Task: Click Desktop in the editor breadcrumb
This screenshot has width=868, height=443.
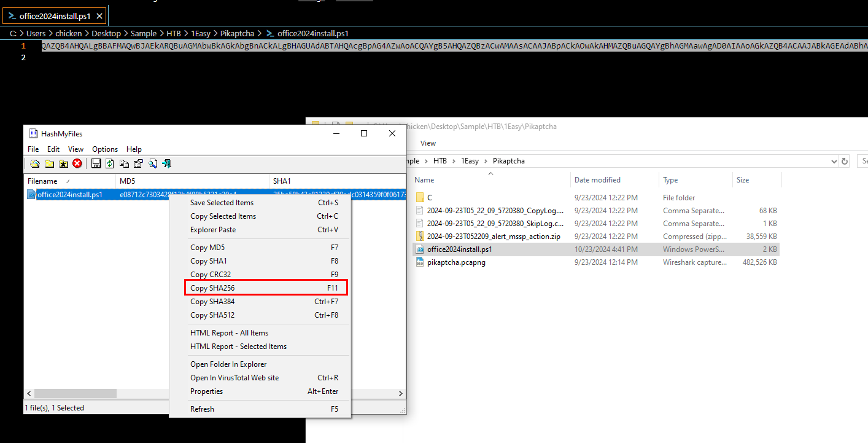Action: click(106, 33)
